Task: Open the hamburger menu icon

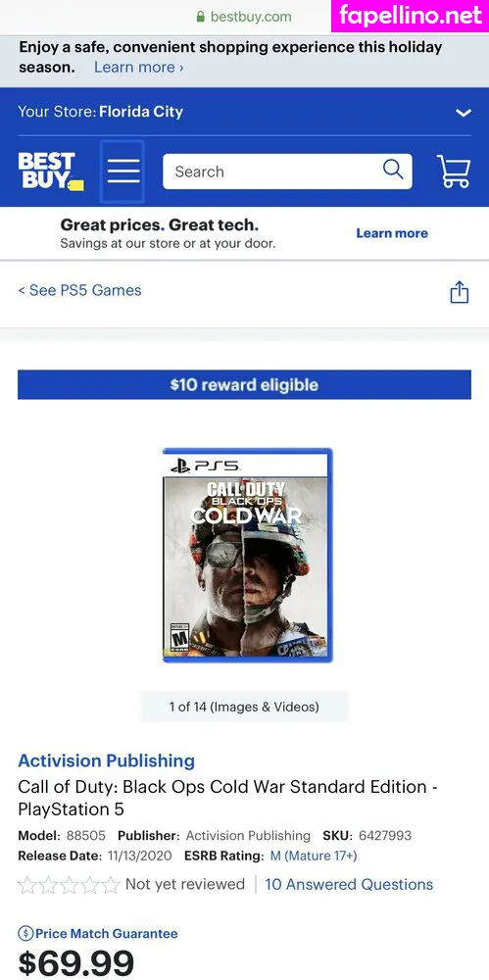Action: [122, 171]
